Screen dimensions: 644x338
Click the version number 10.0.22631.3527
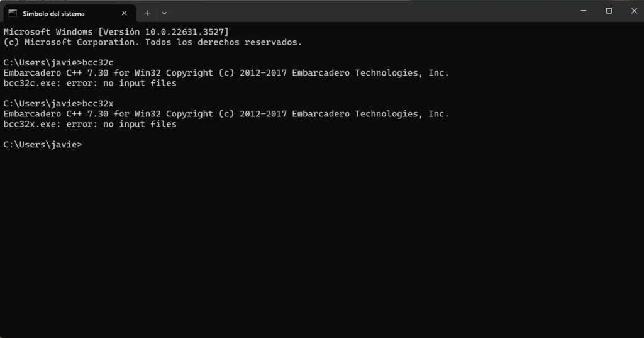click(x=185, y=32)
